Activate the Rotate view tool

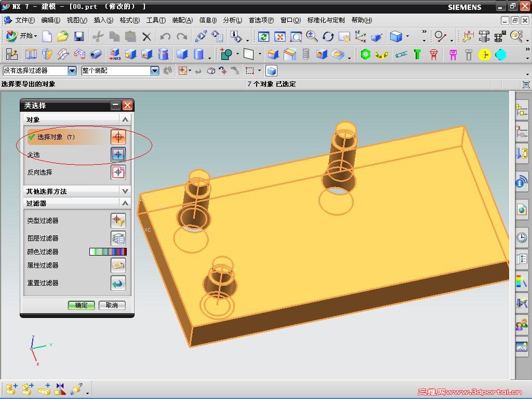[x=328, y=36]
